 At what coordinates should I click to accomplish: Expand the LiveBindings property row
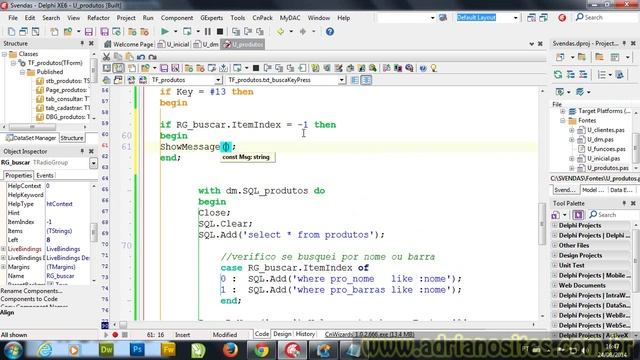[x=4, y=249]
